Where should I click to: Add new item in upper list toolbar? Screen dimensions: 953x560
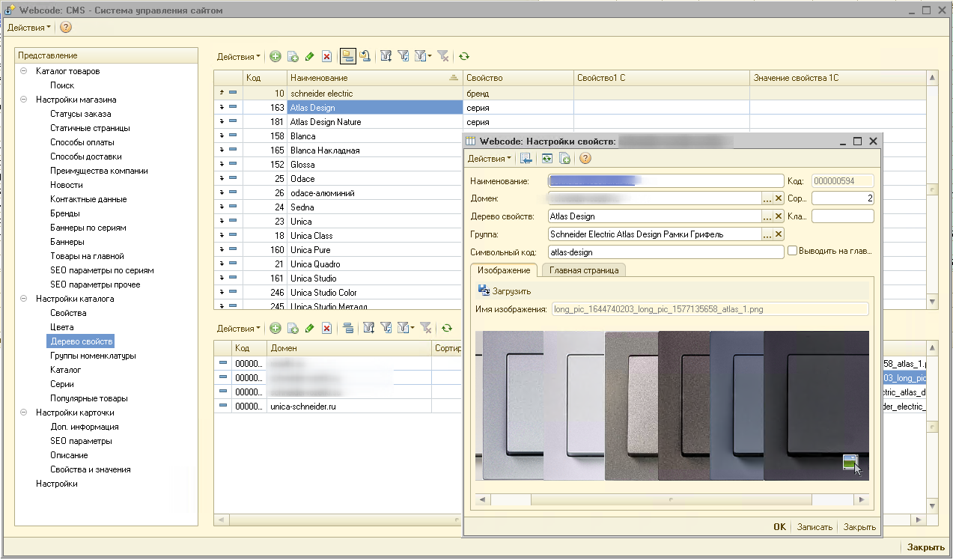click(275, 57)
